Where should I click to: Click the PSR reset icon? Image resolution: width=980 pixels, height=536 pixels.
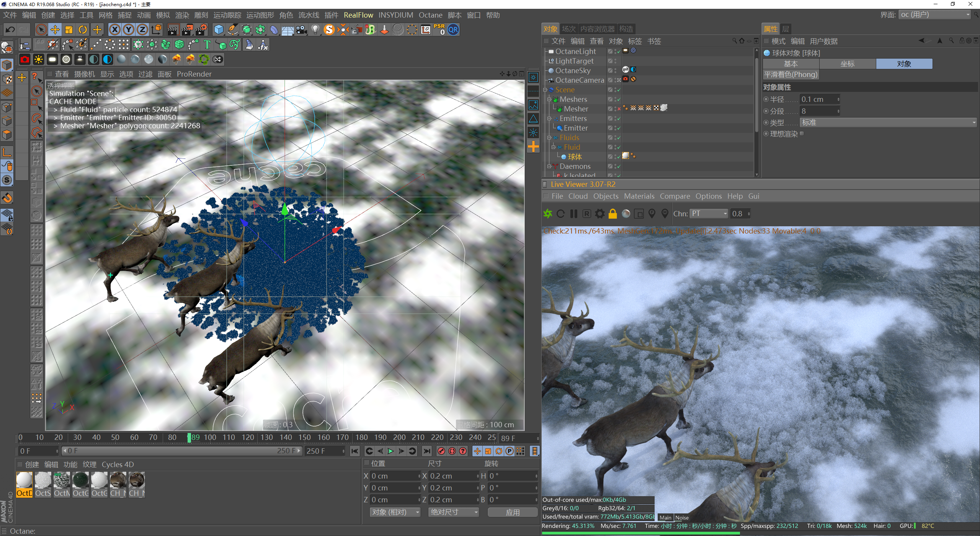(439, 29)
